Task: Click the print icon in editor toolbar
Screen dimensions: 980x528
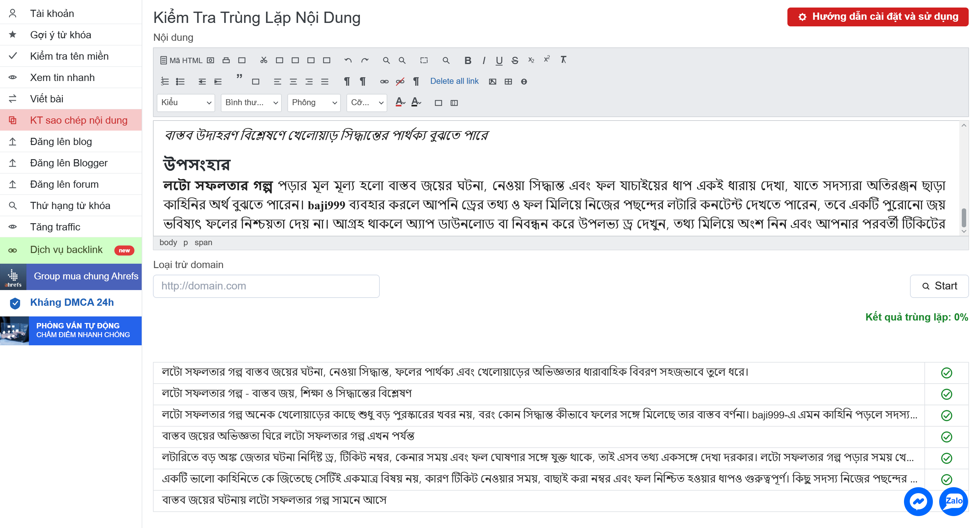Action: pyautogui.click(x=226, y=60)
